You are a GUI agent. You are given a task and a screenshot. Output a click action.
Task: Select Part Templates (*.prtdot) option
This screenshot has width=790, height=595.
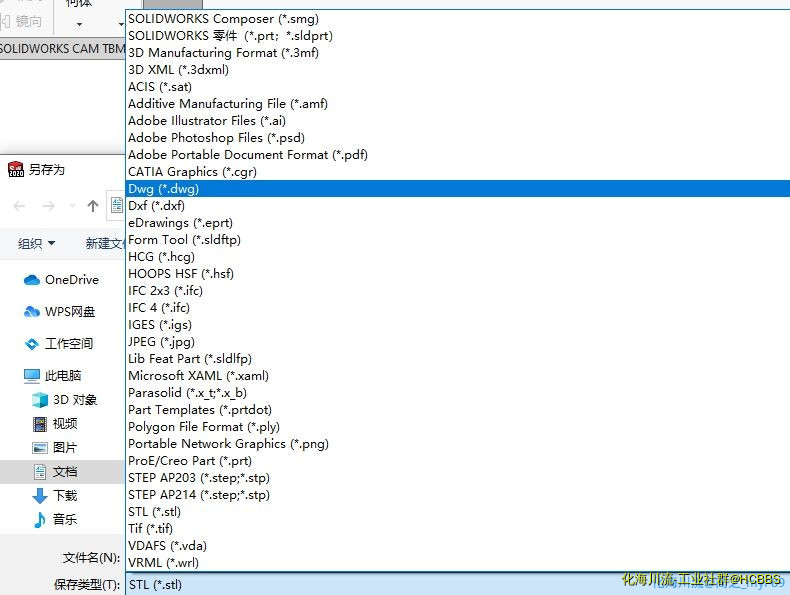[457, 410]
